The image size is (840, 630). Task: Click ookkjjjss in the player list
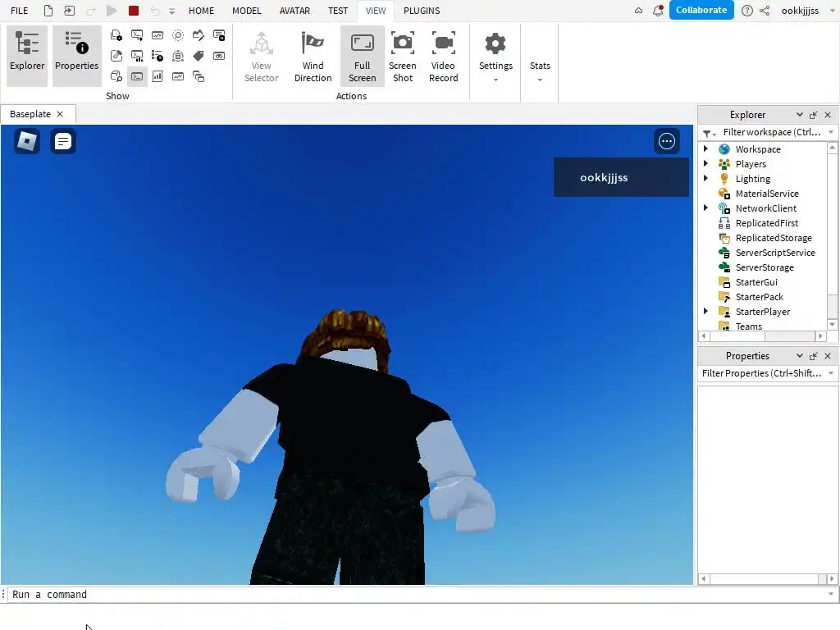coord(621,177)
